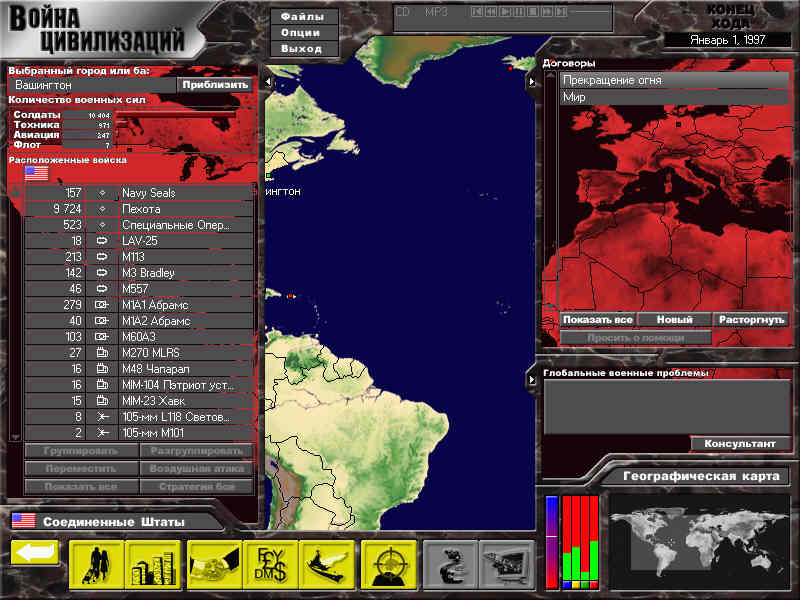Open the diplomacy handshake icon
The image size is (800, 600).
[x=213, y=565]
